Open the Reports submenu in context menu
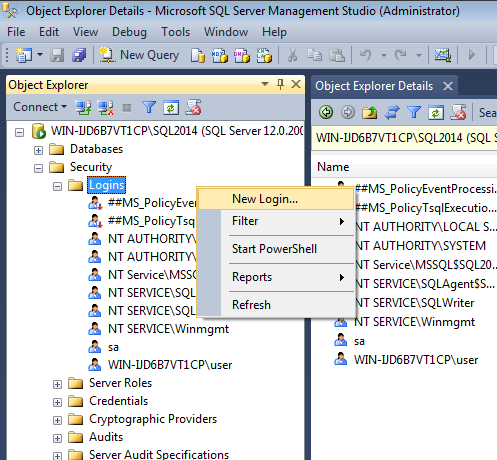Screen dimensions: 497x460 [x=276, y=277]
